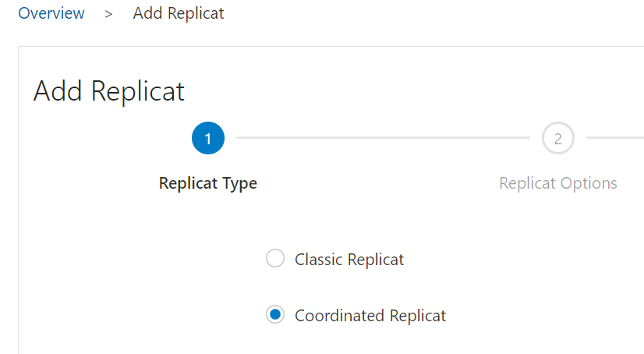Click the step 1 circle icon
Image resolution: width=644 pixels, height=354 pixels.
point(207,139)
